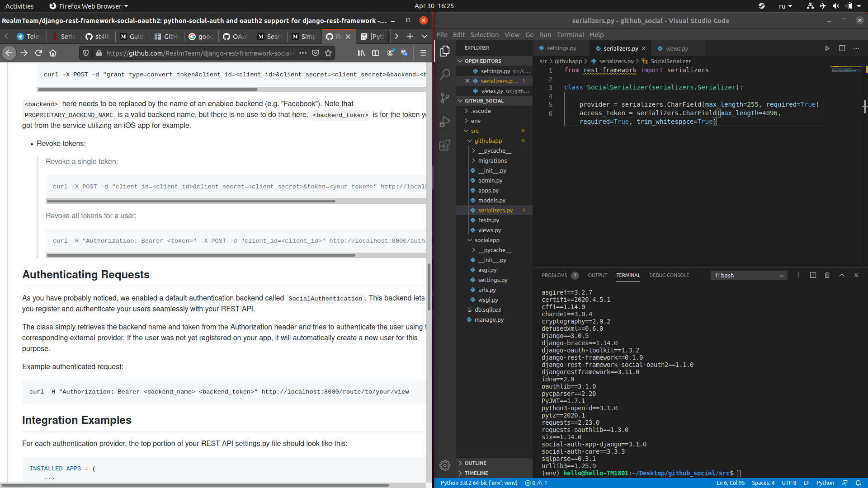Switch to the DEBUG CONSOLE panel tab

tap(669, 275)
